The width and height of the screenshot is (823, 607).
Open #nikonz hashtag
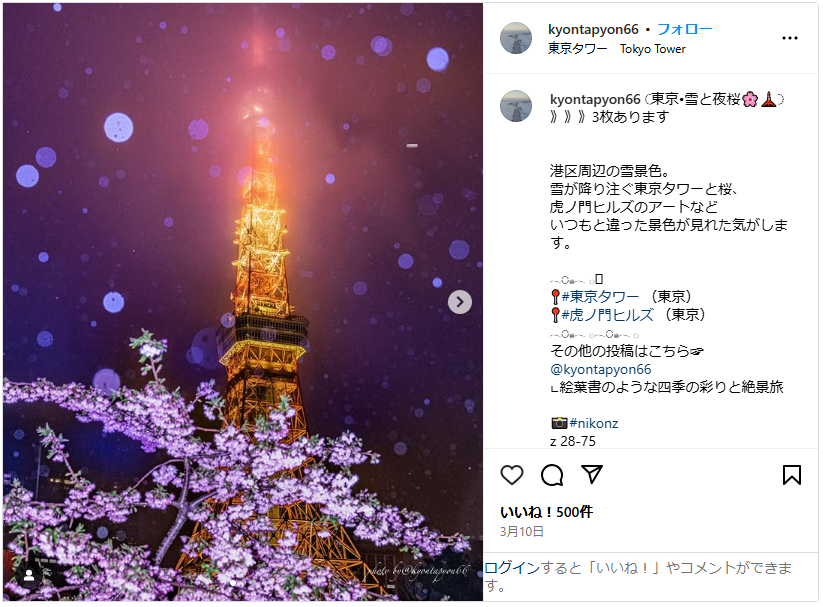(594, 423)
